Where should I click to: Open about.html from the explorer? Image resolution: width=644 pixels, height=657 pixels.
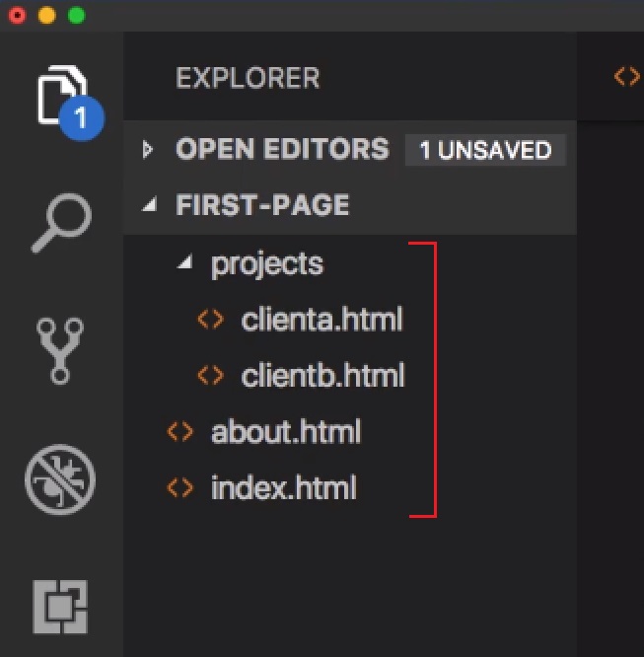[286, 431]
